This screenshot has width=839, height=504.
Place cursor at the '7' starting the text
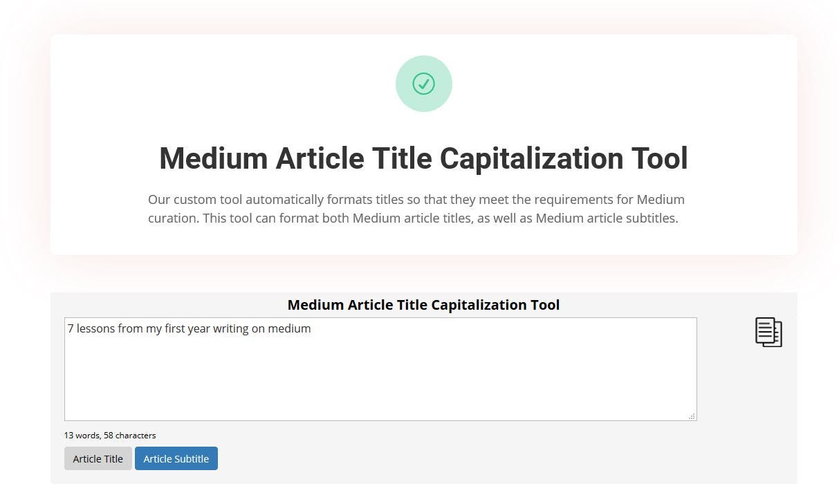(x=71, y=328)
